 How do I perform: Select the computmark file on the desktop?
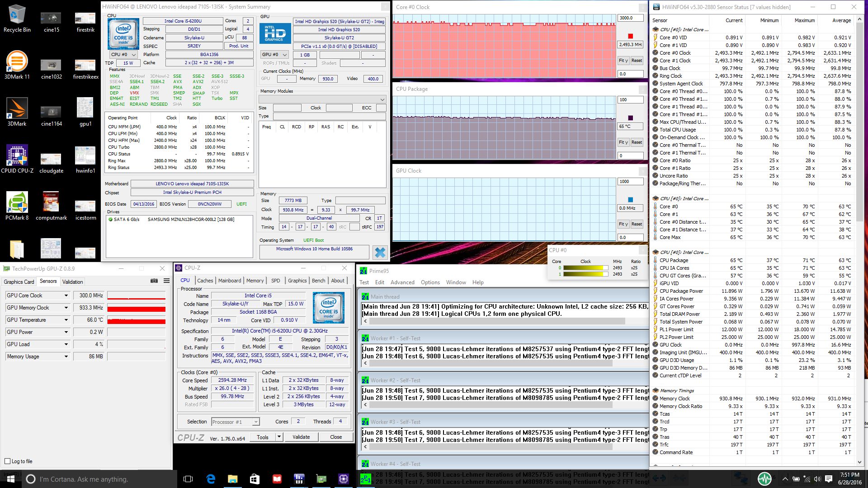click(51, 206)
